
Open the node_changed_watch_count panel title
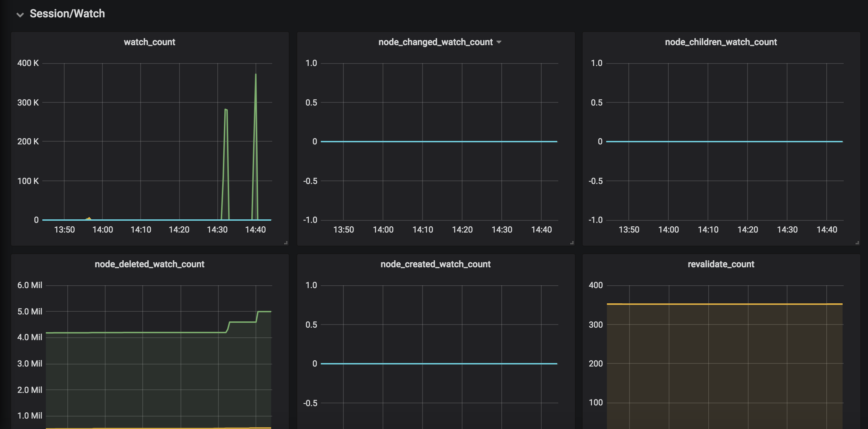435,42
